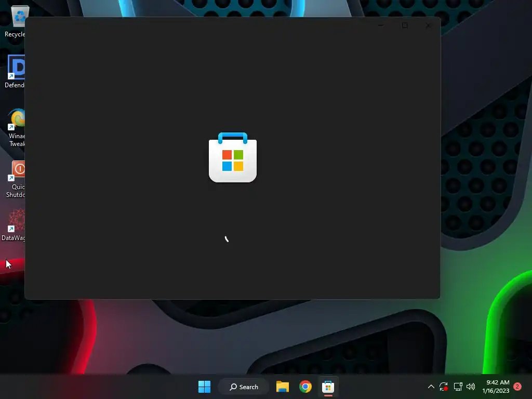Maximize the Microsoft Store window
This screenshot has height=399, width=532.
pos(404,25)
